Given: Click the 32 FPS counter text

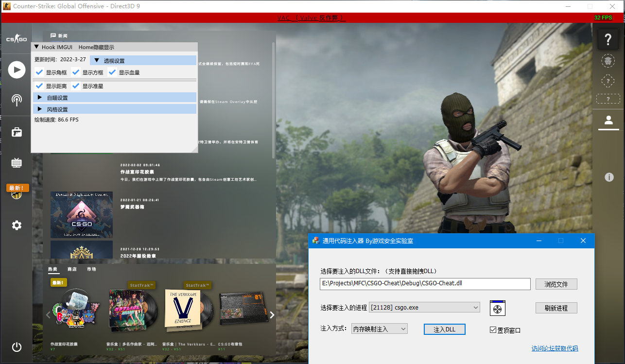Looking at the screenshot, I should click(x=603, y=17).
